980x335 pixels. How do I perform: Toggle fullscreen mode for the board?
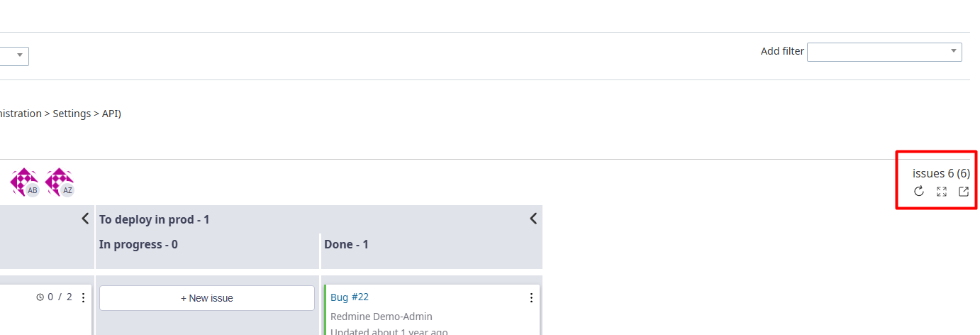(942, 191)
